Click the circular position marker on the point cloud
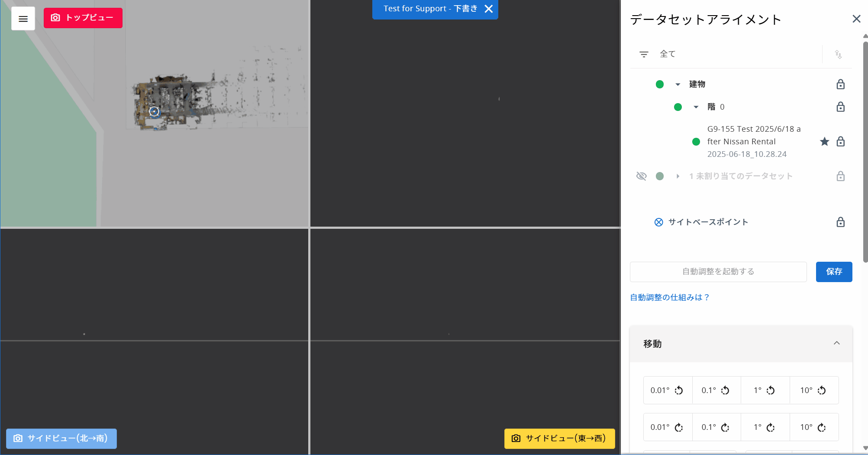Image resolution: width=868 pixels, height=455 pixels. [x=154, y=111]
